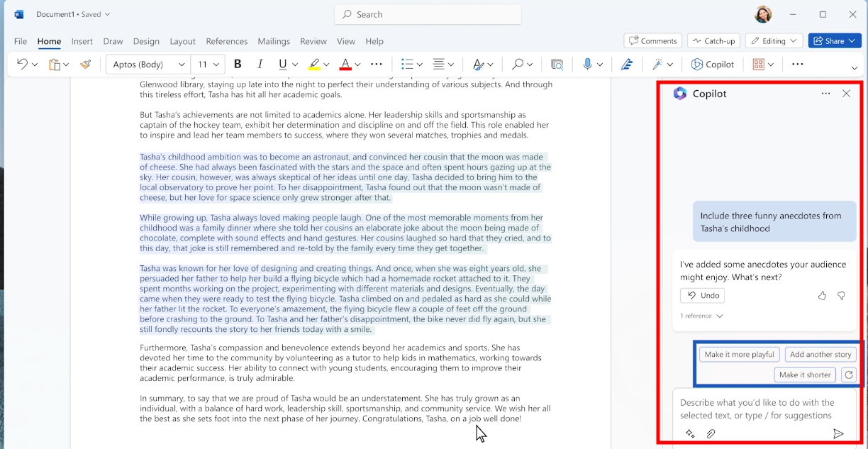Image resolution: width=868 pixels, height=449 pixels.
Task: Expand the dictate options dropdown arrow
Action: tap(600, 65)
